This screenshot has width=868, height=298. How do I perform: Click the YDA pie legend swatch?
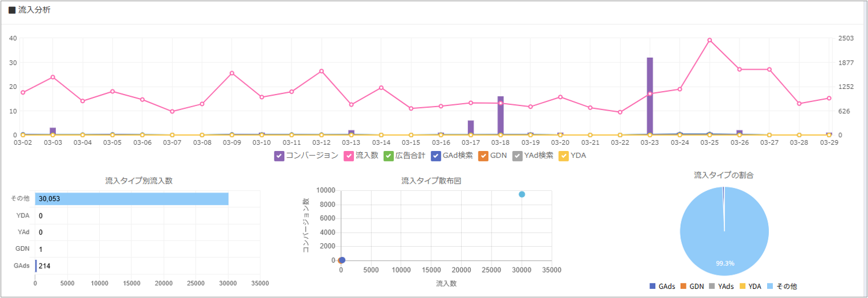(744, 286)
